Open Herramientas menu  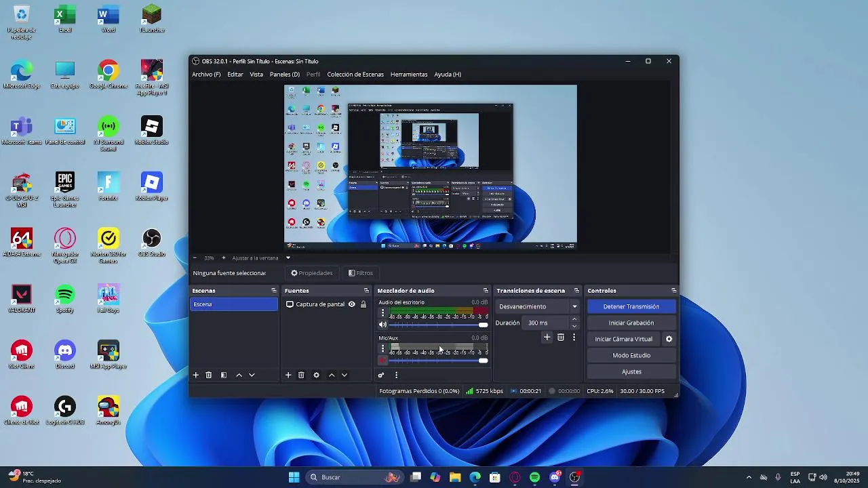tap(409, 75)
